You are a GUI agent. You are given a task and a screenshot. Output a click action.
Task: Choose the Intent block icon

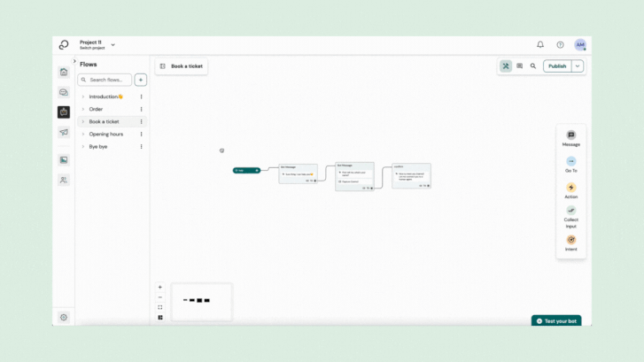(x=570, y=240)
